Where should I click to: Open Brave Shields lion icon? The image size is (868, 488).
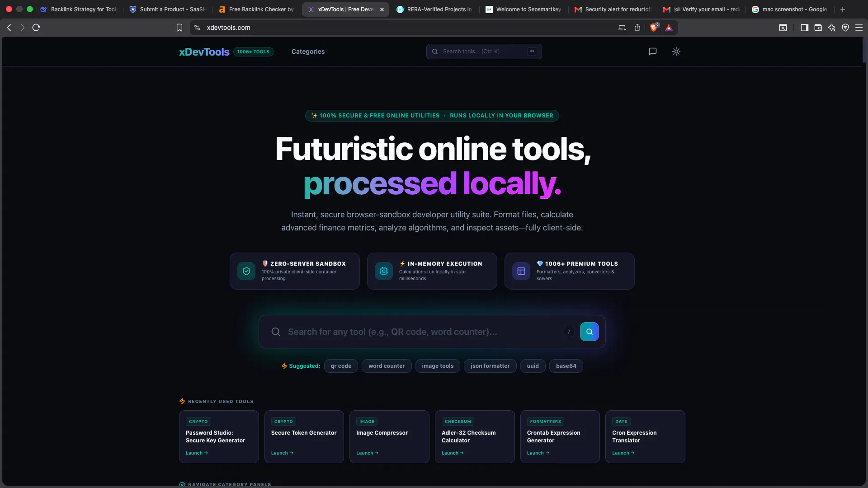(x=654, y=28)
